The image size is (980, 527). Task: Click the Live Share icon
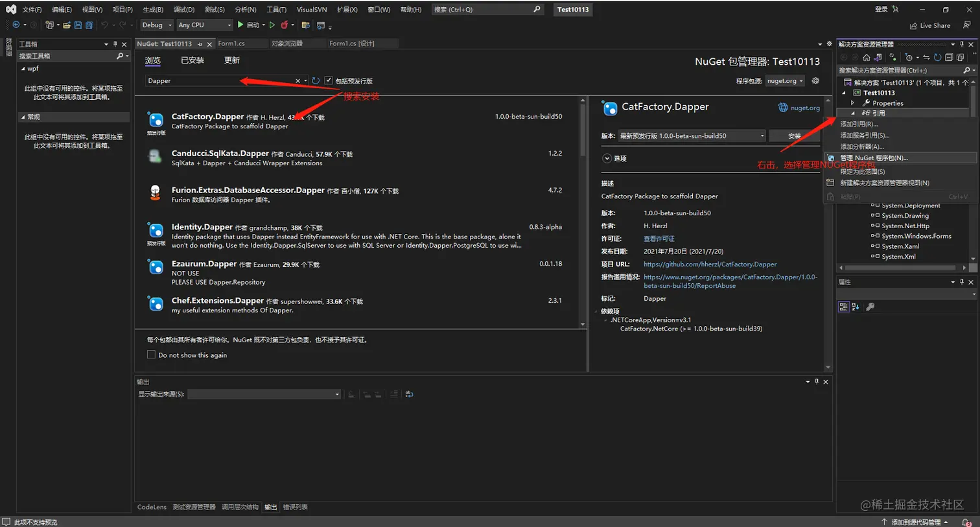914,26
